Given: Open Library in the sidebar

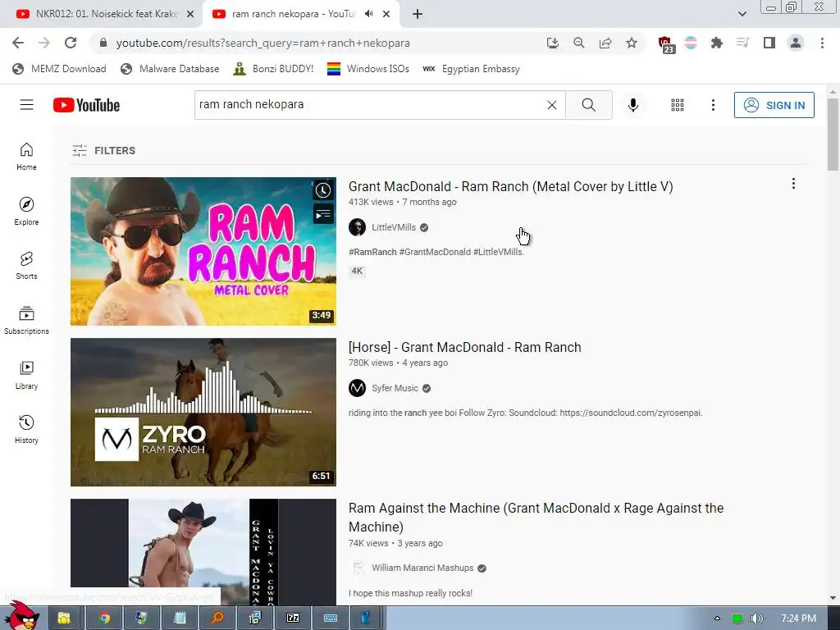Looking at the screenshot, I should tap(26, 375).
